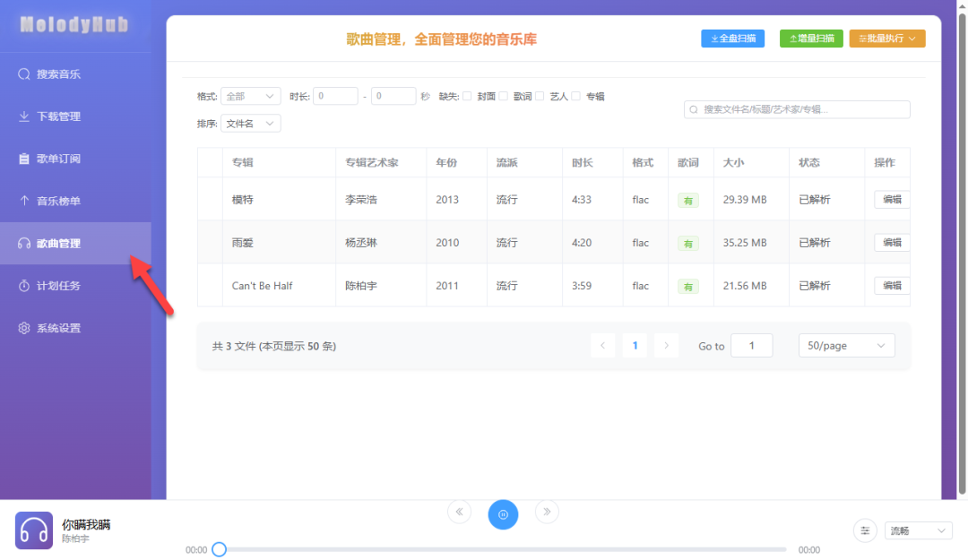Skip to the previous track
Screen dimensions: 968x560
click(459, 513)
